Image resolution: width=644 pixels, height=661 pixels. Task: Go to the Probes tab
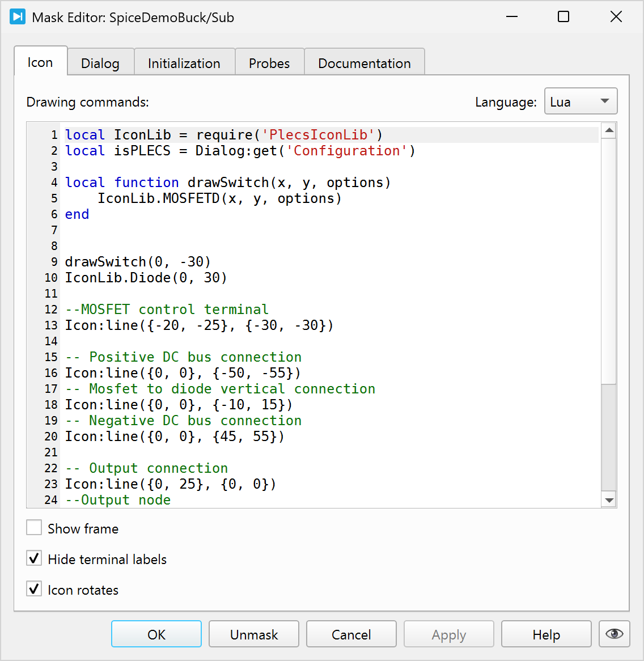click(x=269, y=63)
